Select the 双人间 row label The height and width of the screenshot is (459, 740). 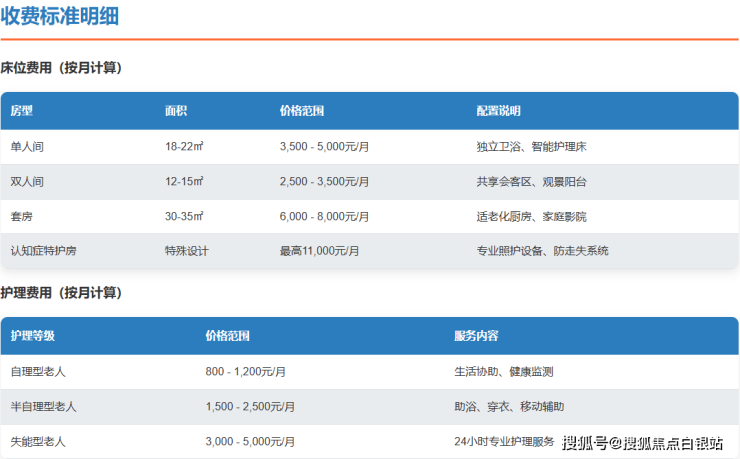27,182
